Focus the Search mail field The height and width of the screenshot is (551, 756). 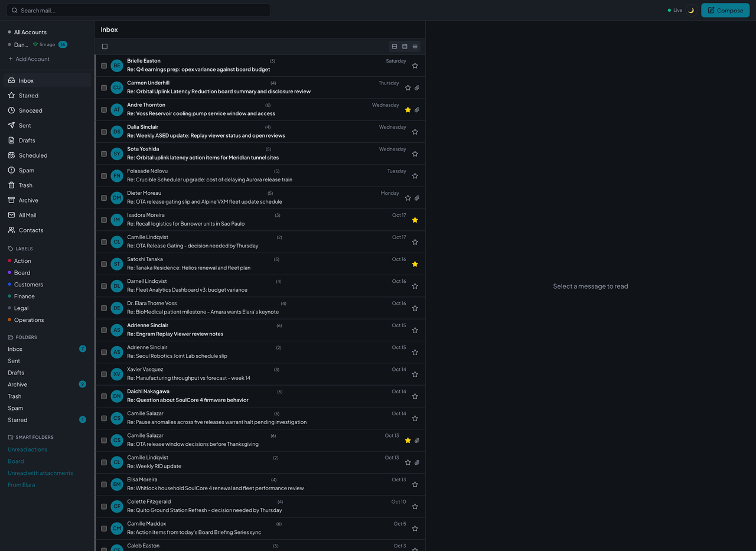click(138, 10)
